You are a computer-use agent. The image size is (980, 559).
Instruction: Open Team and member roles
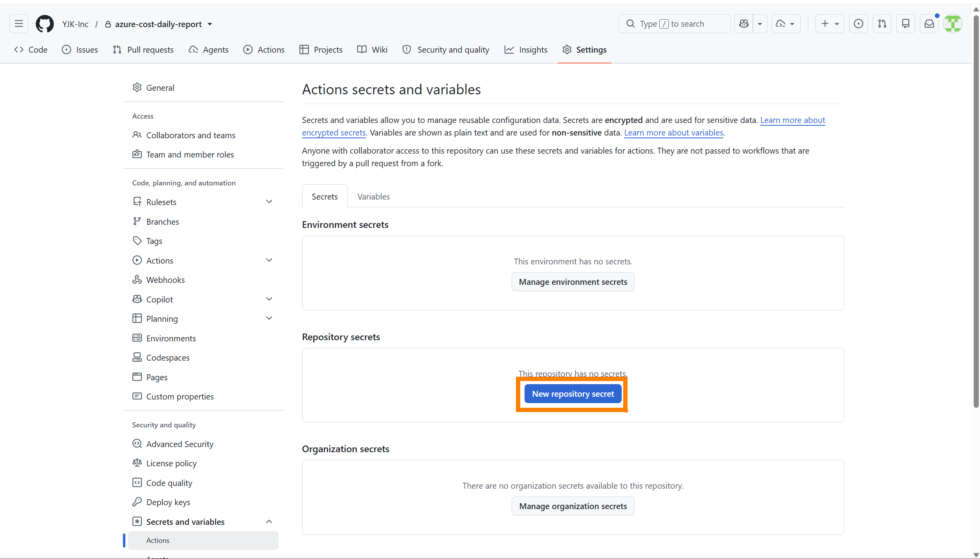(203, 155)
